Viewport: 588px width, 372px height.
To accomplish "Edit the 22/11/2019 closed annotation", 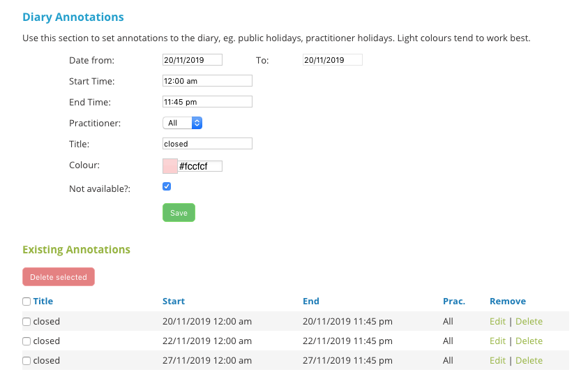I will (497, 341).
